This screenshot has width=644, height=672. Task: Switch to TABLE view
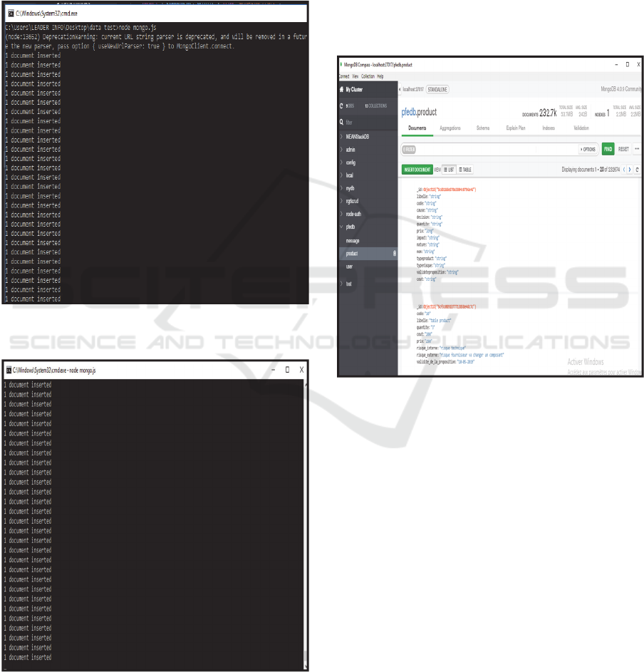coord(465,170)
